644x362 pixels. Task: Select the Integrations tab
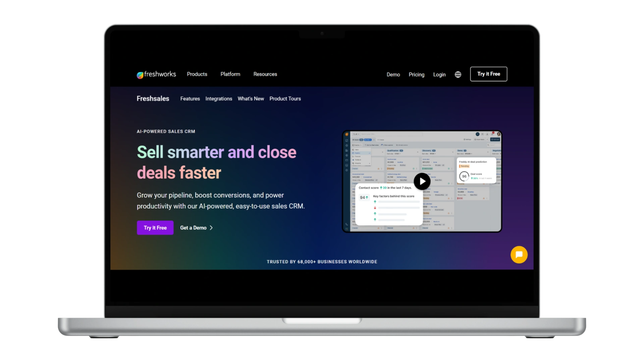219,99
